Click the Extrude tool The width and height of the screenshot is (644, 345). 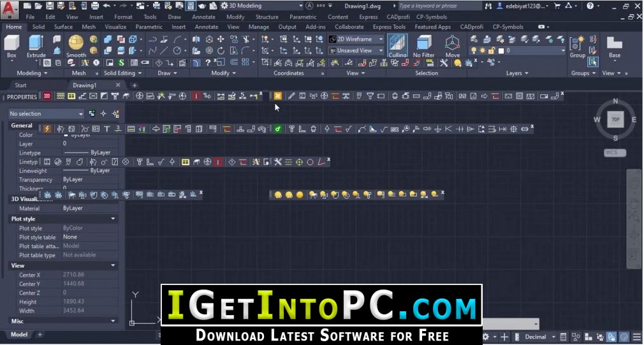[36, 45]
